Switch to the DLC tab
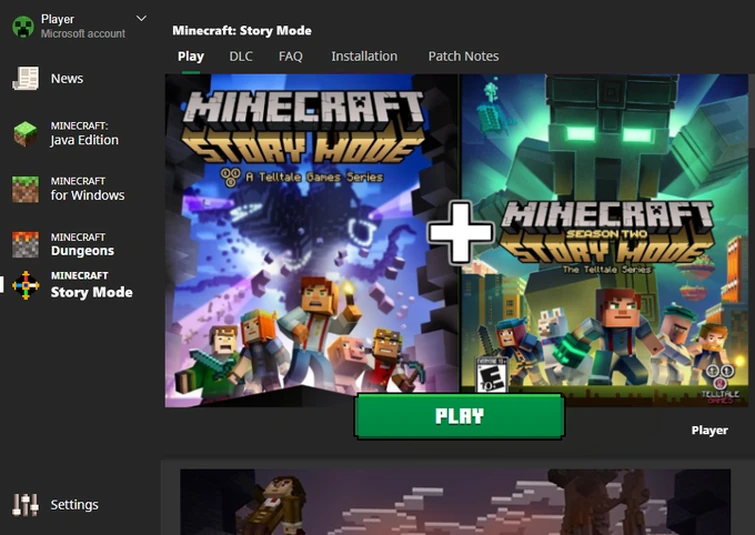 coord(241,56)
